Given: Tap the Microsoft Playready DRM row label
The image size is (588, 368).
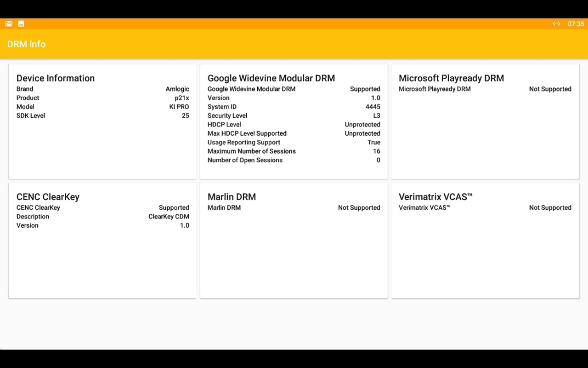Looking at the screenshot, I should (x=435, y=89).
